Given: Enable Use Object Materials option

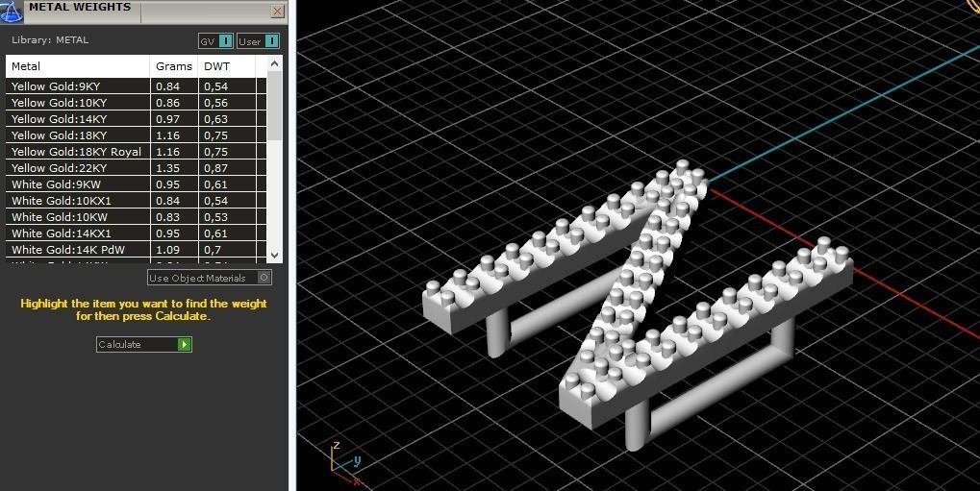Looking at the screenshot, I should (x=210, y=278).
